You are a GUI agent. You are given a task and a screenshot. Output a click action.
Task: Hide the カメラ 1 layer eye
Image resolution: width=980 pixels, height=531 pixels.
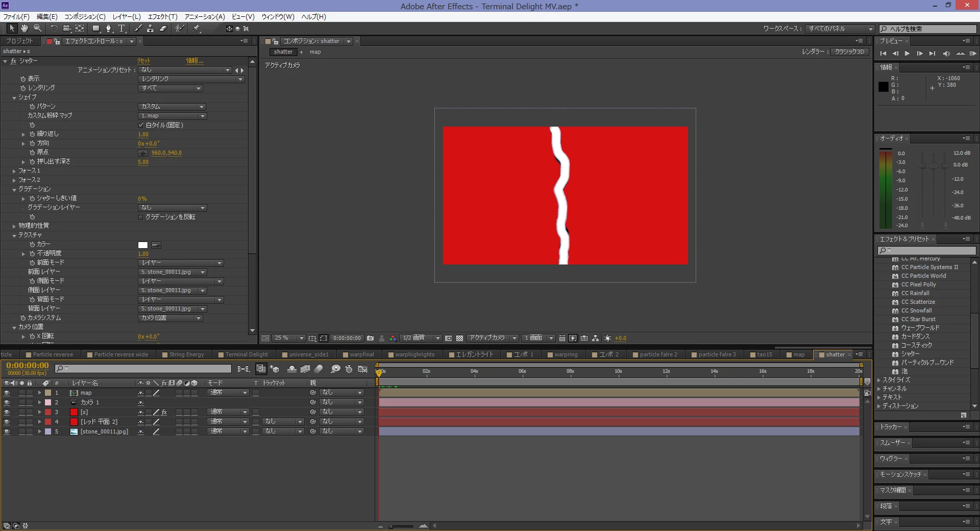tap(7, 403)
